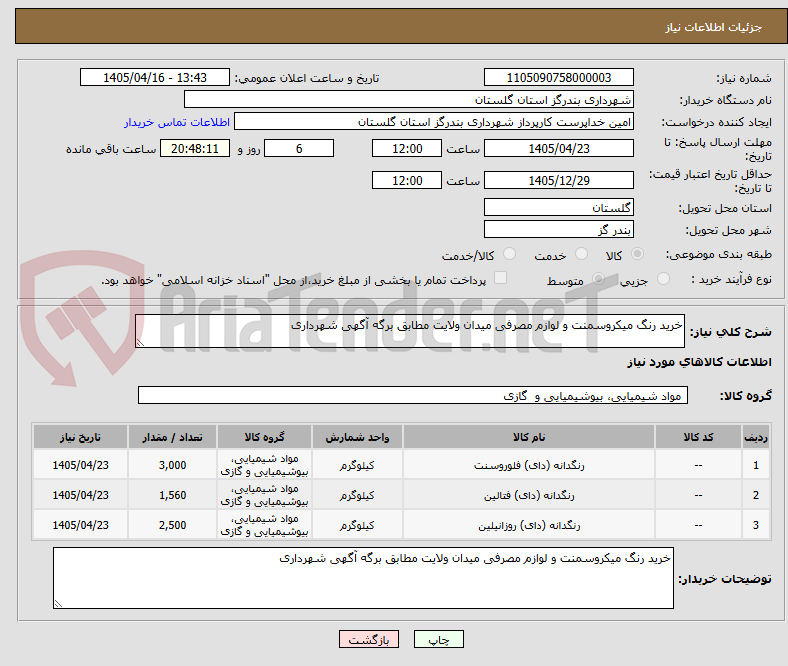
Task: Click the price validity time 12:00 field
Action: click(x=407, y=180)
